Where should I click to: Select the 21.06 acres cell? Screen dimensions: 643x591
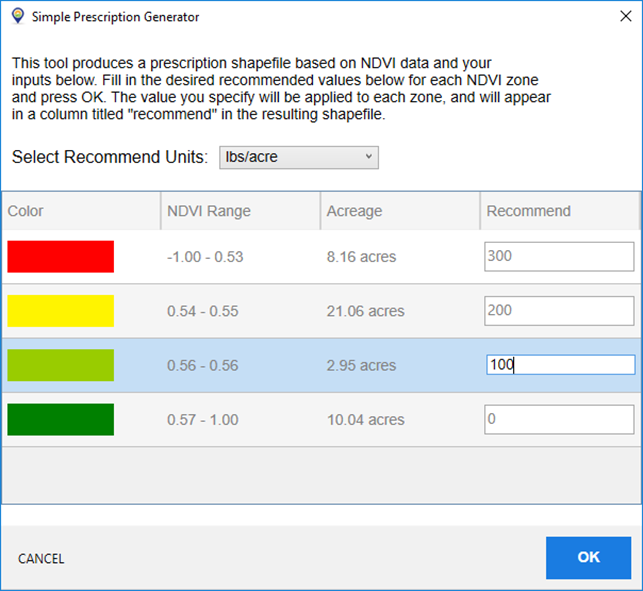pos(365,311)
